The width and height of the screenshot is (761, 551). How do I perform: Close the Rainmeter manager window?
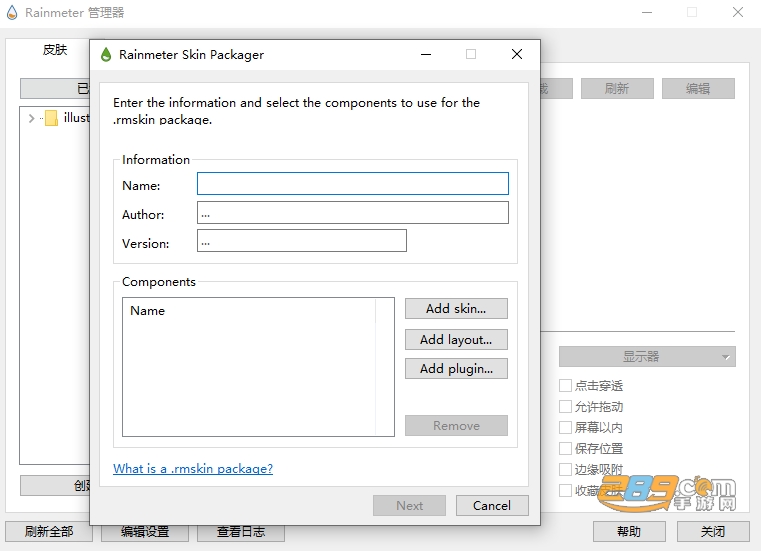[x=738, y=12]
